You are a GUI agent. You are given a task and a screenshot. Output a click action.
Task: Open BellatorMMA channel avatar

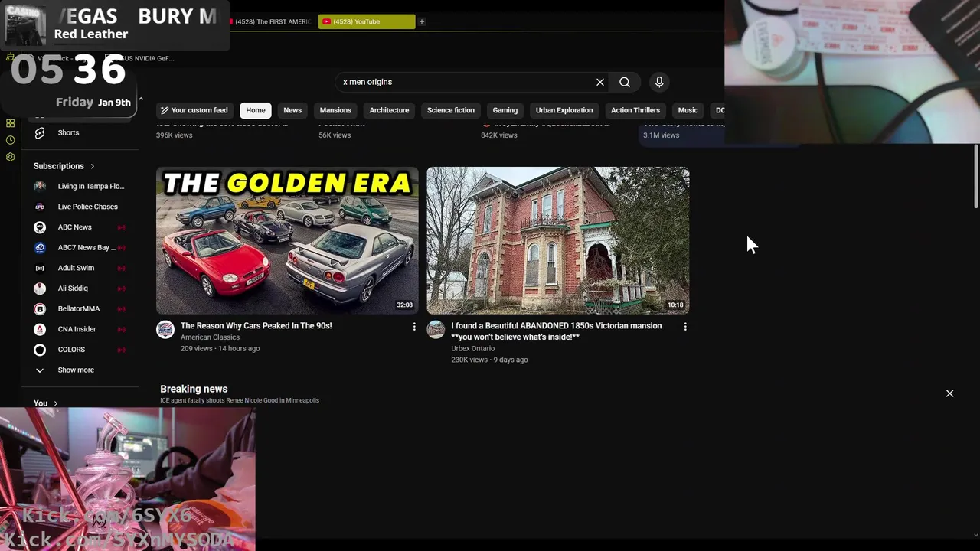coord(40,308)
